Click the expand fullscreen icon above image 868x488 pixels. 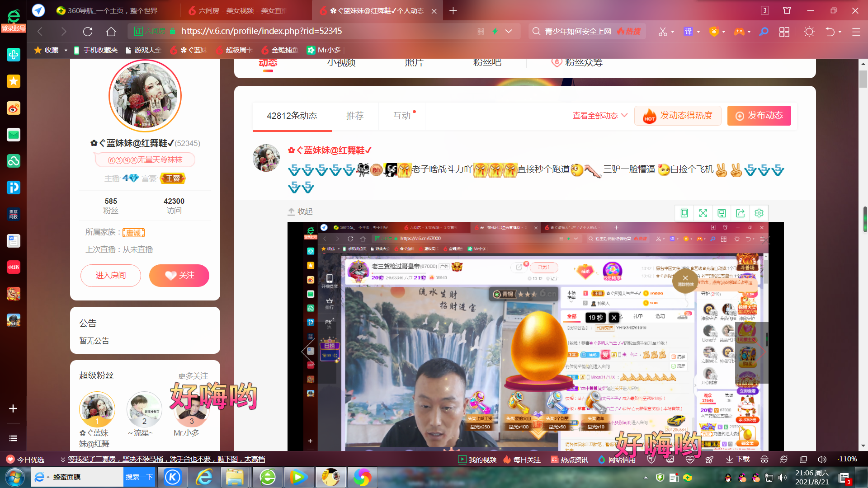pos(703,213)
